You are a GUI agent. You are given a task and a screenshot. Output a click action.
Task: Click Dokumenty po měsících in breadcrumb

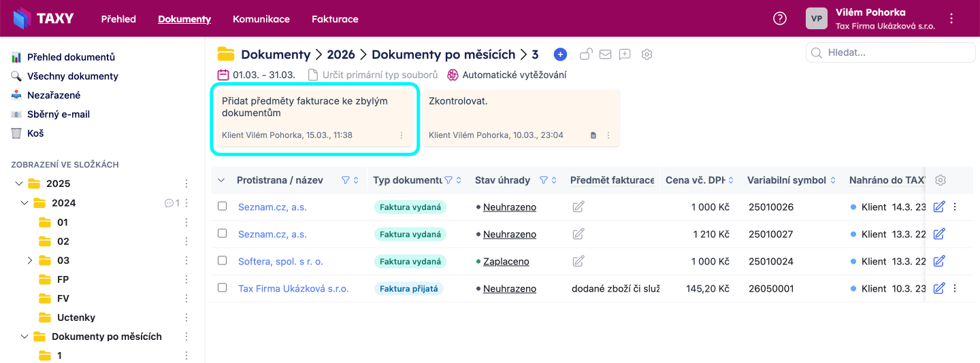point(443,54)
